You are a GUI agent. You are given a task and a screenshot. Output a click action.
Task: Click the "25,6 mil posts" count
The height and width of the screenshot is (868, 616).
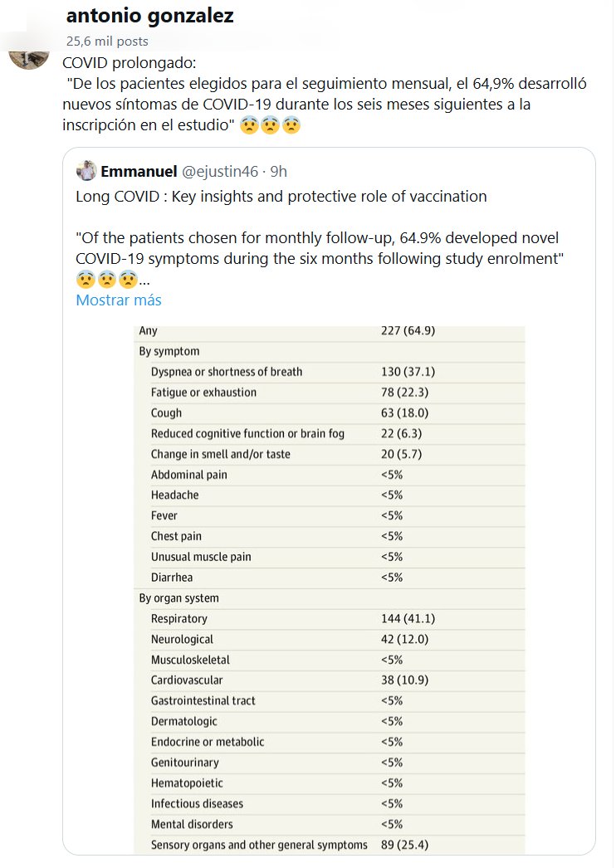click(108, 41)
